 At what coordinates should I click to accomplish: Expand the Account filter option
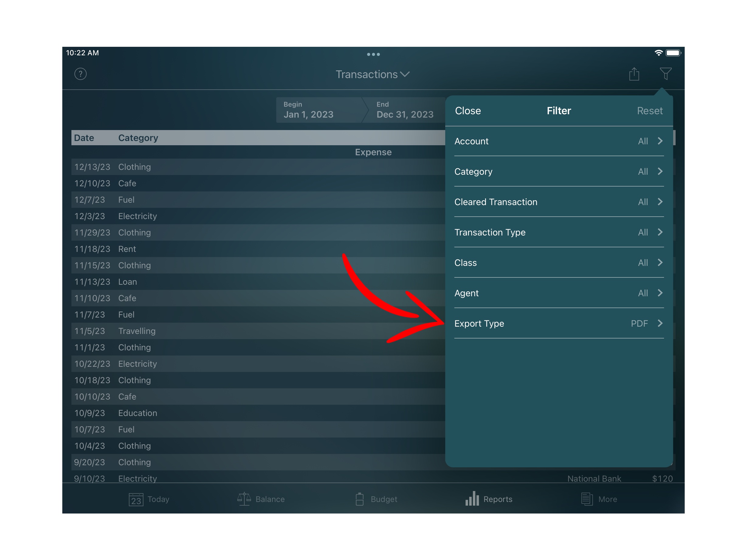559,141
